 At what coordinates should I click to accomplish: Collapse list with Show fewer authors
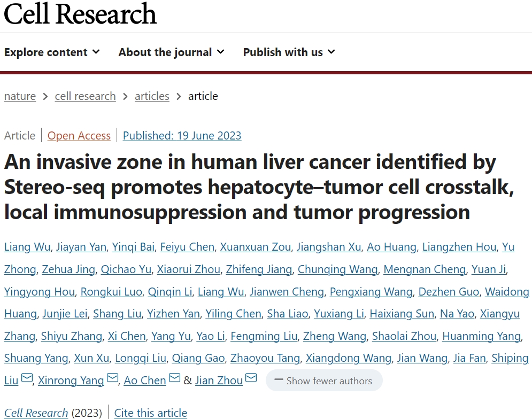coord(324,381)
